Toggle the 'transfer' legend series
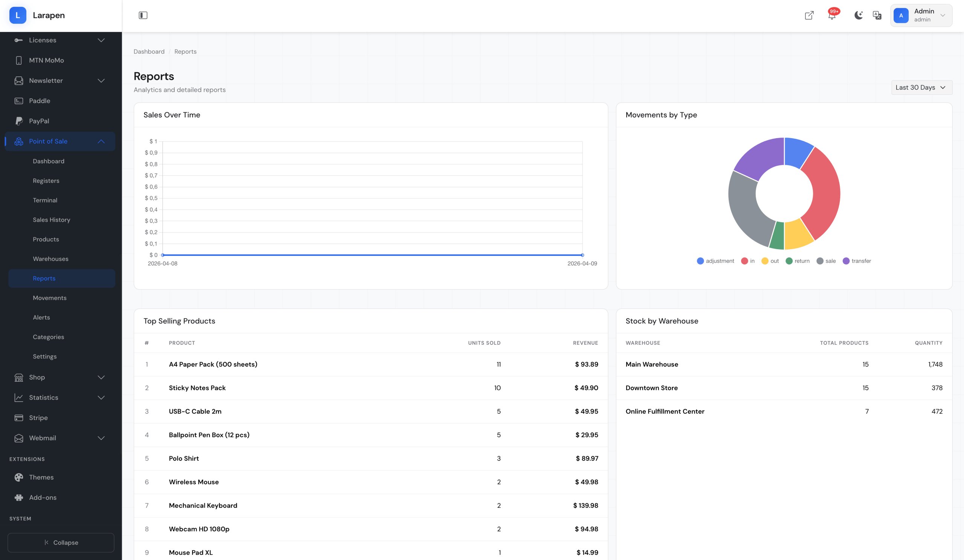 [x=857, y=261]
